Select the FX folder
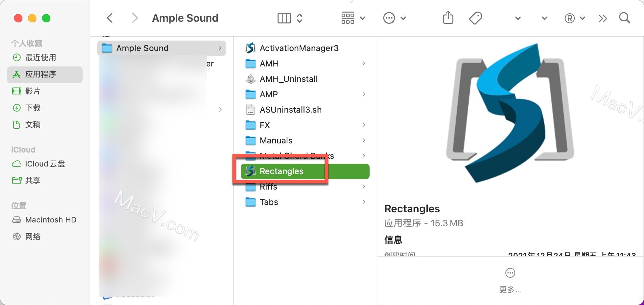Screen dimensions: 644x305 pyautogui.click(x=304, y=125)
